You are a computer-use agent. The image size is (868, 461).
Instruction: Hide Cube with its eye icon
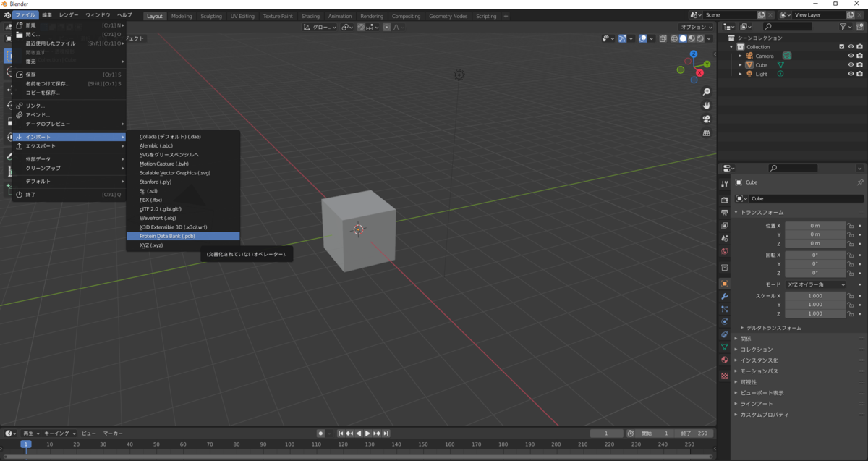tap(851, 64)
